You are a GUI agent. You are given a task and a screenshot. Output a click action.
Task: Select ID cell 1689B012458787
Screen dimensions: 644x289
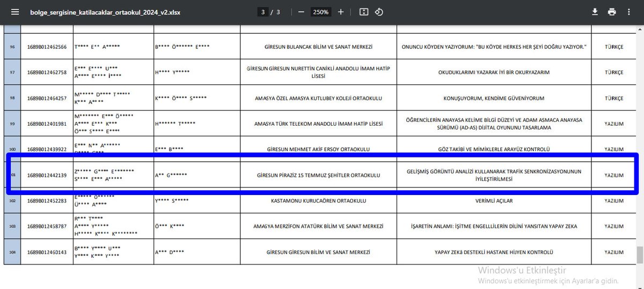(47, 227)
